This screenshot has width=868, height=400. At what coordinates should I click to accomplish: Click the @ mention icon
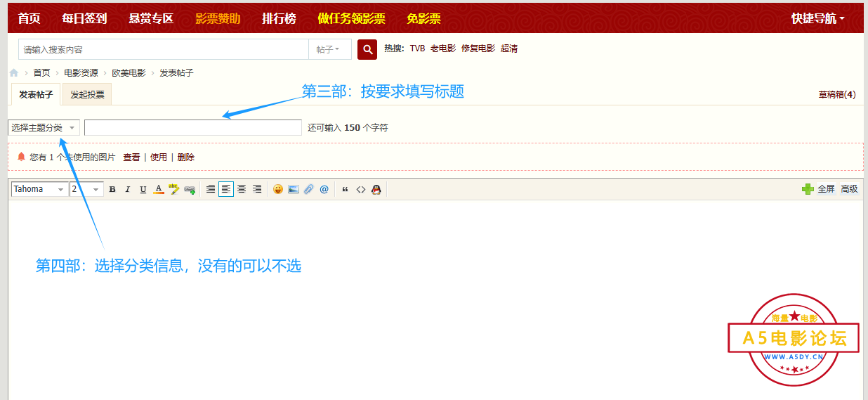point(324,189)
